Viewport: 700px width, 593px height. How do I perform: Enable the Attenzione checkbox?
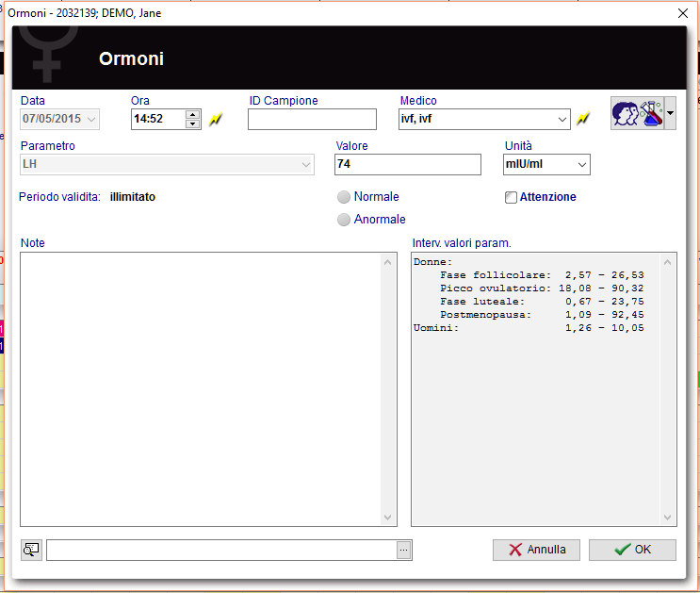pyautogui.click(x=511, y=197)
